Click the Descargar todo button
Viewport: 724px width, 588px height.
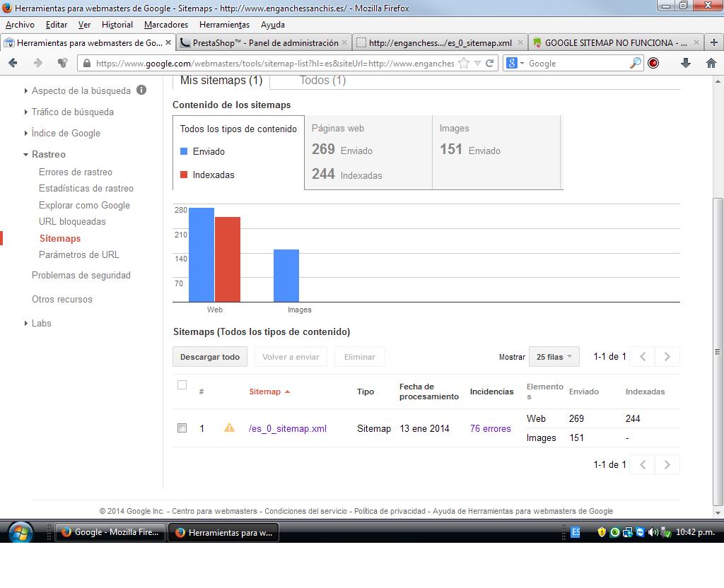coord(209,357)
